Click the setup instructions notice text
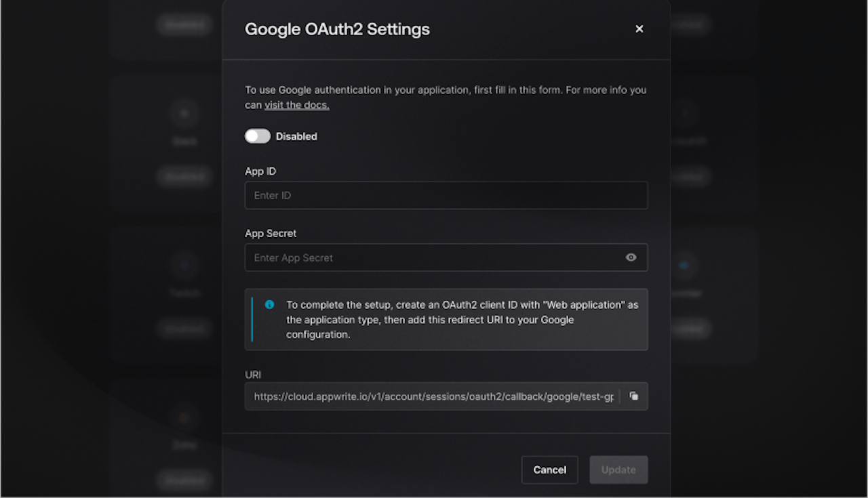 point(462,320)
